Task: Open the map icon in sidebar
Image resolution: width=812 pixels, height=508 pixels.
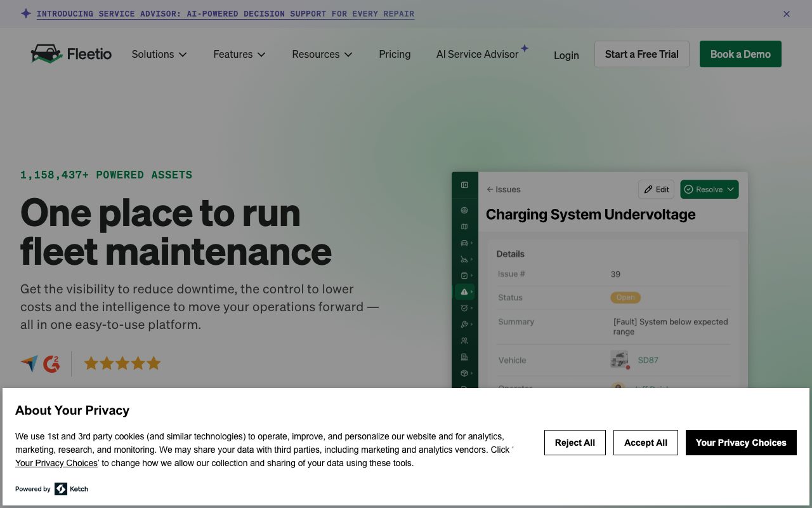Action: click(464, 227)
